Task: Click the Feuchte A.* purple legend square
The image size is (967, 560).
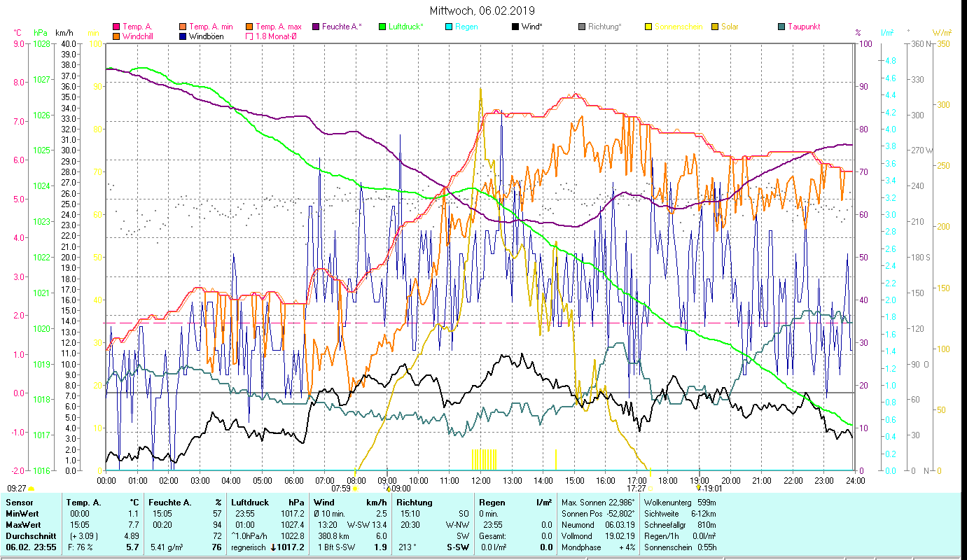Action: tap(315, 27)
